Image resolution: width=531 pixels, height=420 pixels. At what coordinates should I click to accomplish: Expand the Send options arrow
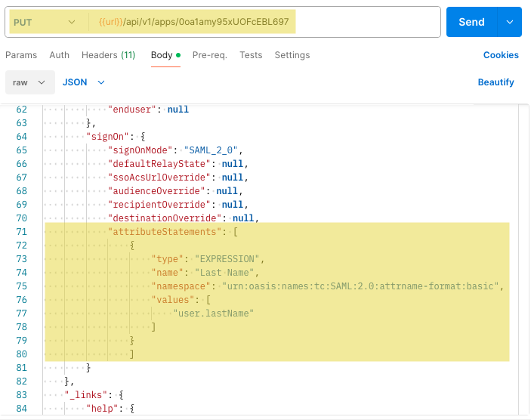click(x=510, y=22)
